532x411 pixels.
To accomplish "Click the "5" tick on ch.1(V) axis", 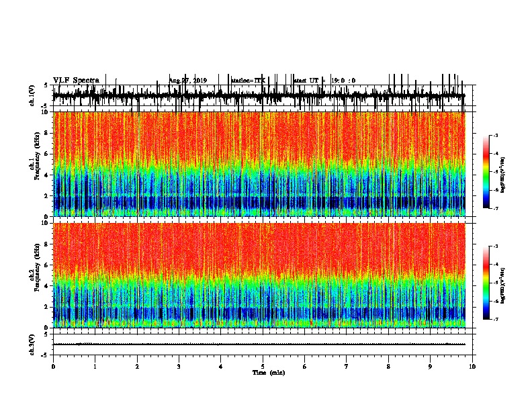I will point(46,85).
